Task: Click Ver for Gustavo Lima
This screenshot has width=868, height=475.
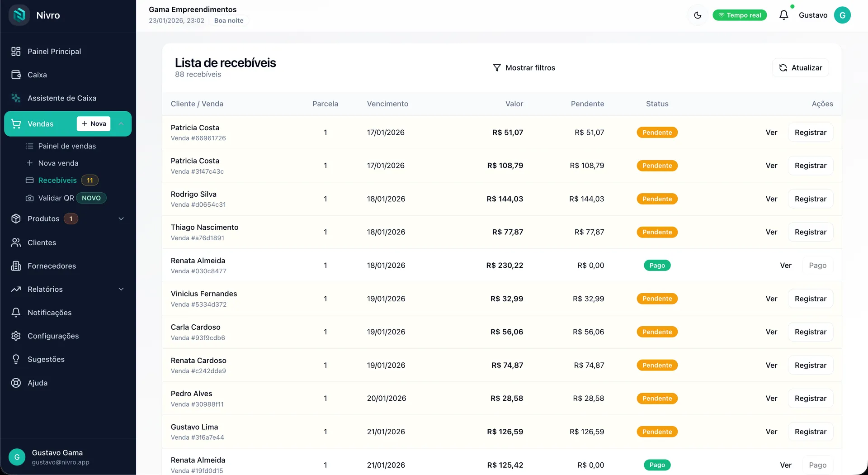Action: point(771,432)
